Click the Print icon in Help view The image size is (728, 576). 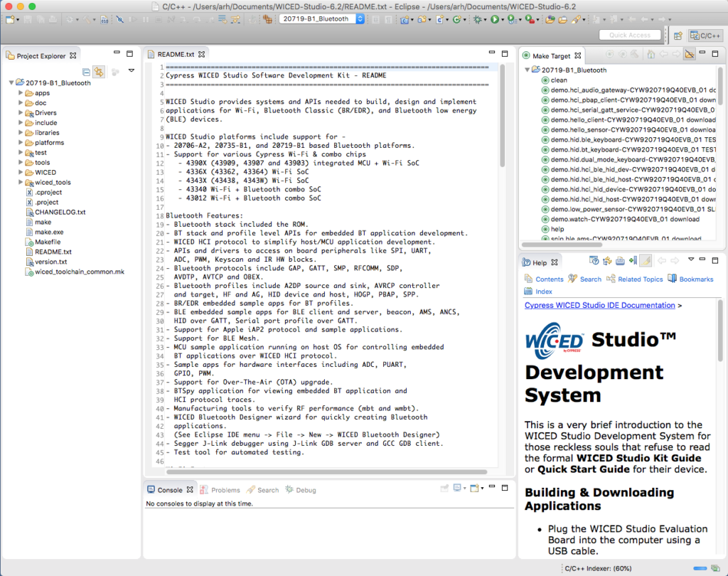point(620,260)
